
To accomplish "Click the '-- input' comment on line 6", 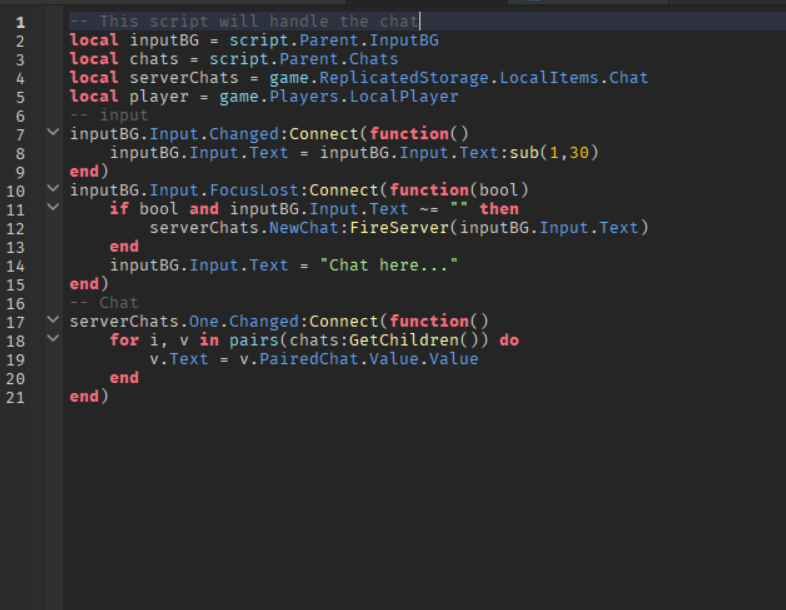I will [109, 115].
